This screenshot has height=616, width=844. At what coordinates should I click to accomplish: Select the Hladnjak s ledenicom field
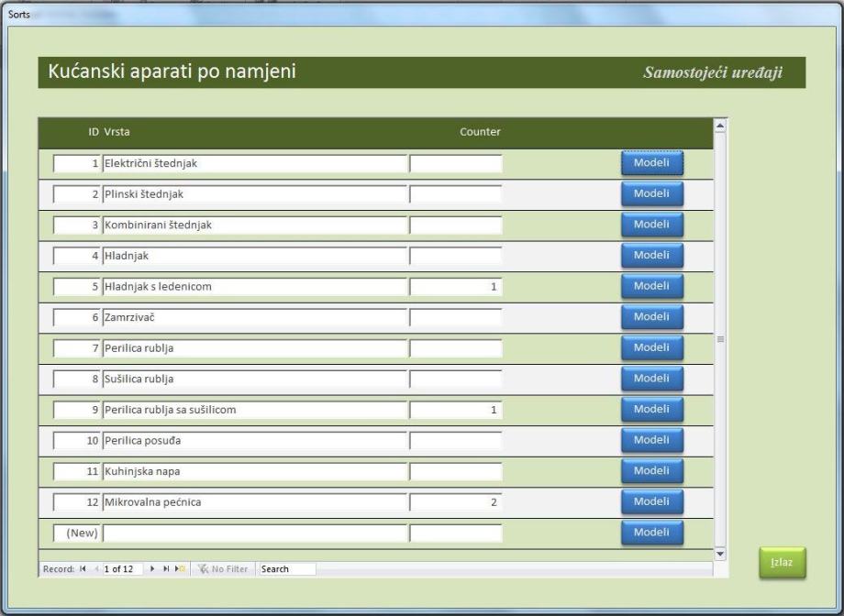click(x=255, y=287)
